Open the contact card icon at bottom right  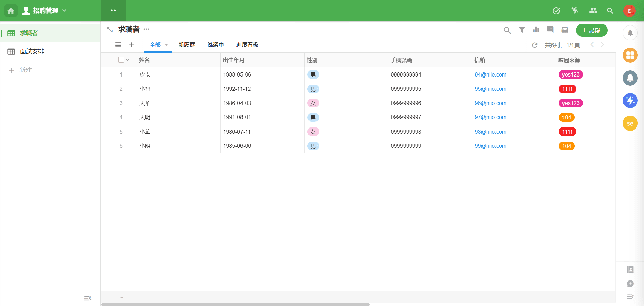pos(630,270)
